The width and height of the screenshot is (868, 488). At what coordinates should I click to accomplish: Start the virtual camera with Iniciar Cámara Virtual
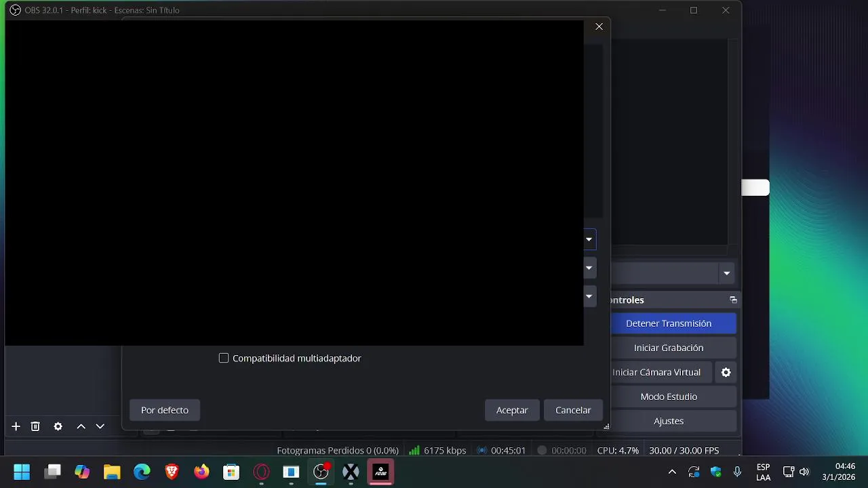tap(656, 372)
